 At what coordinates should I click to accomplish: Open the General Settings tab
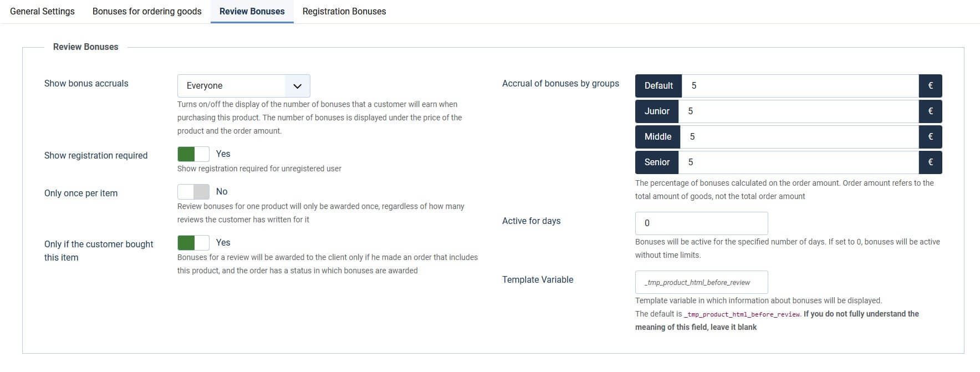coord(42,11)
